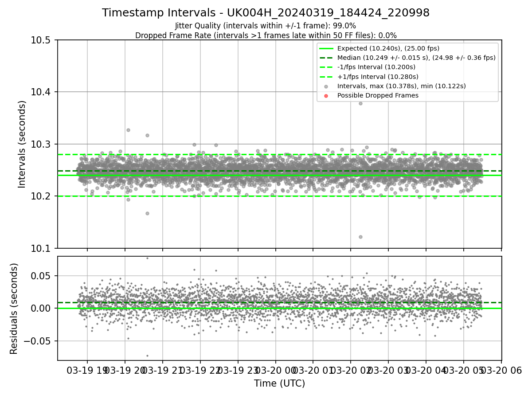The image size is (532, 399).
Task: Click the low outlier near 10.167s in upper plot
Action: [147, 213]
